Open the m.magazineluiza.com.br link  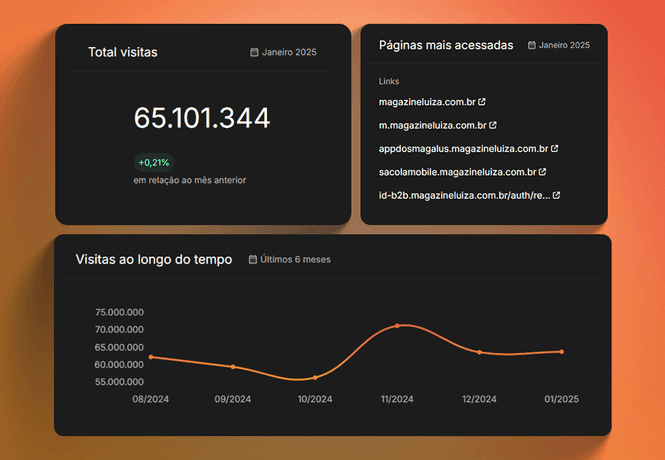[x=433, y=125]
